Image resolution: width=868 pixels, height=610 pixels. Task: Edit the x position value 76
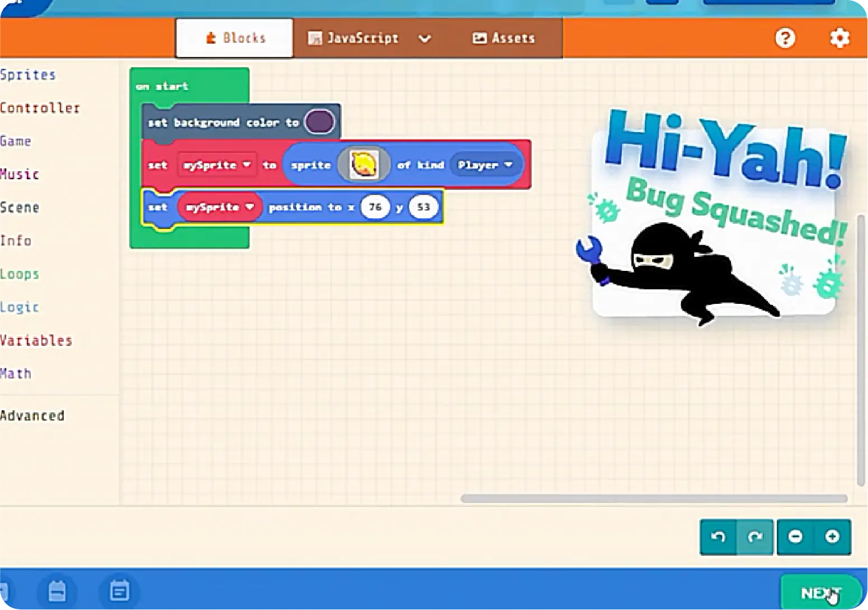[x=375, y=207]
